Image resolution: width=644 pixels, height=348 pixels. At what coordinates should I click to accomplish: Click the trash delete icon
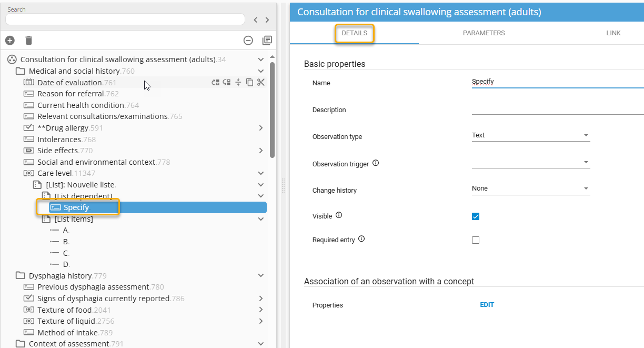[x=29, y=41]
